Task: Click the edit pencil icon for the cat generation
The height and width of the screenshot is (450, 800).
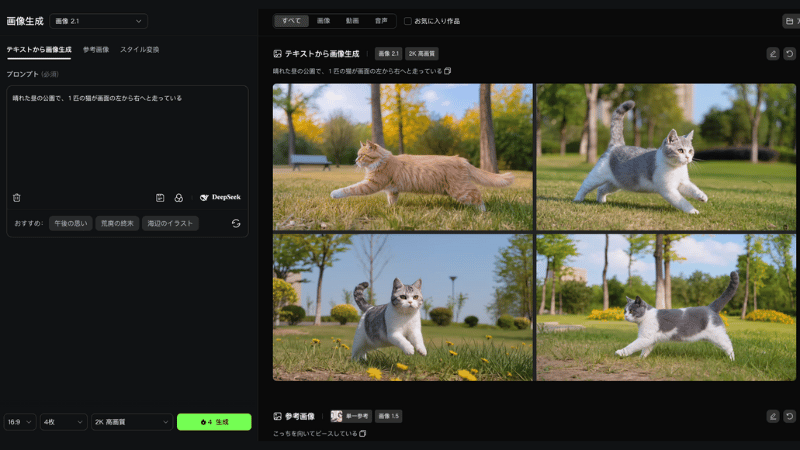Action: [x=772, y=53]
